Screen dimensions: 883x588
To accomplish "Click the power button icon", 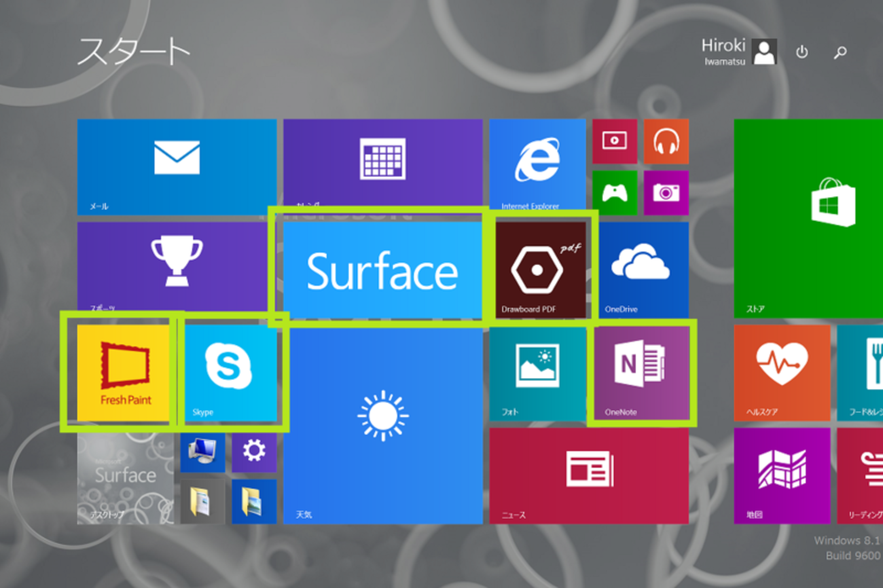I will pos(802,52).
